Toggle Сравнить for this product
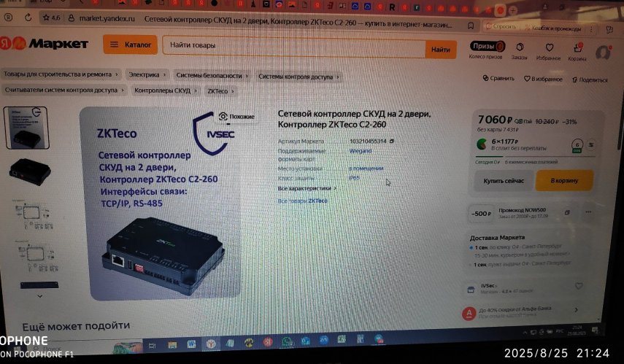 (498, 78)
